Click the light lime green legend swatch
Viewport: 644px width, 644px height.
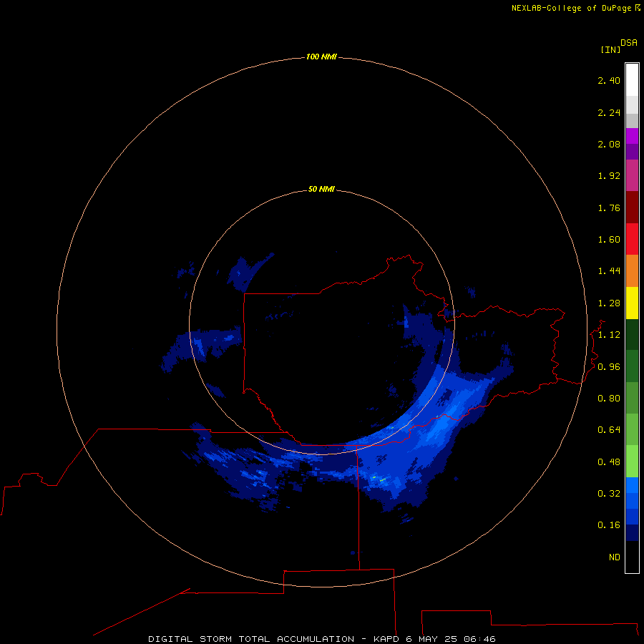click(x=632, y=462)
